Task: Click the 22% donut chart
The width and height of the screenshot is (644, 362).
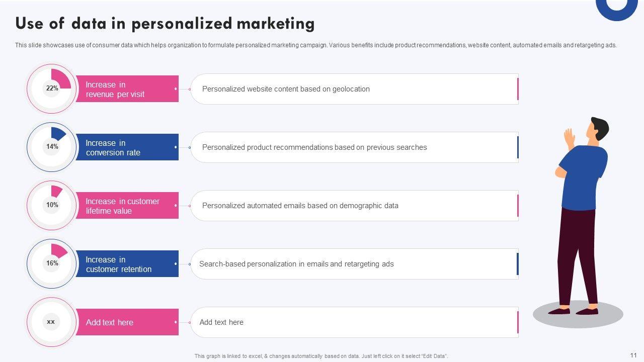Action: click(x=51, y=88)
